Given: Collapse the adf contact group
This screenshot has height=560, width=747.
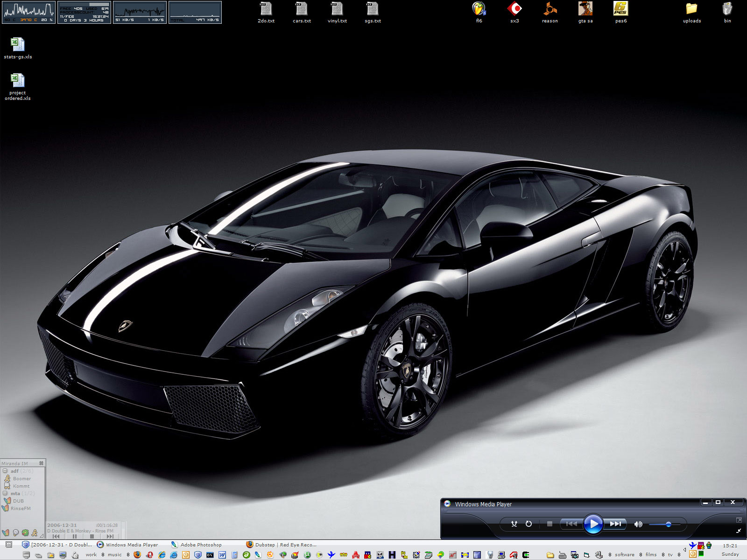Looking at the screenshot, I should (x=5, y=471).
